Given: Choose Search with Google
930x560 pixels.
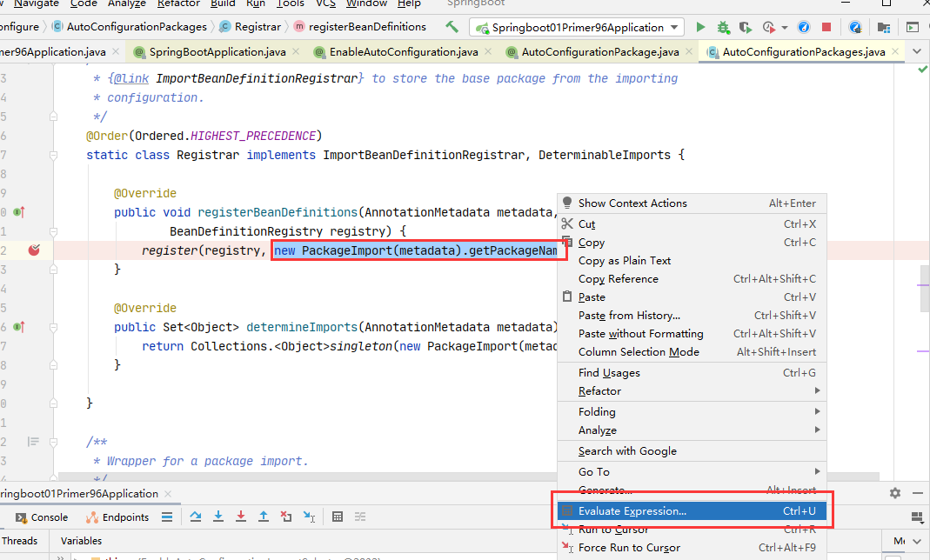Looking at the screenshot, I should pos(692,451).
